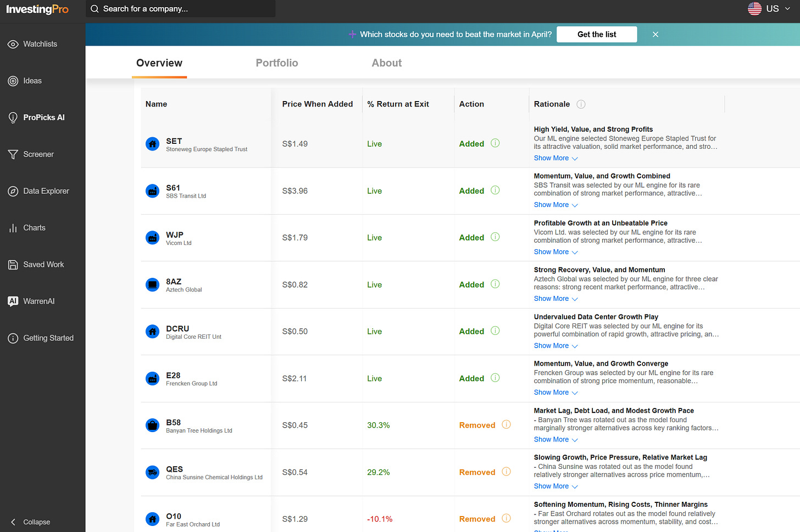Click the WJP stock sector icon
The image size is (800, 532).
[x=152, y=238]
